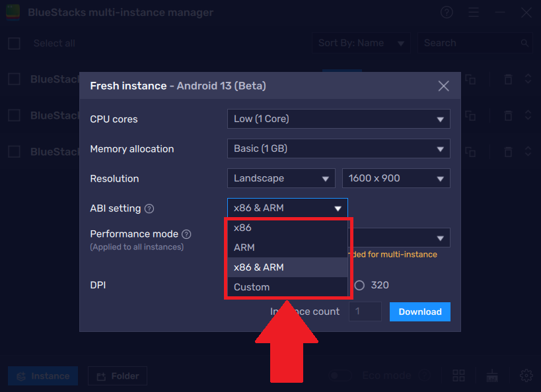Screen dimensions: 541x392
Task: Toggle the Eco mode switch
Action: coord(341,376)
